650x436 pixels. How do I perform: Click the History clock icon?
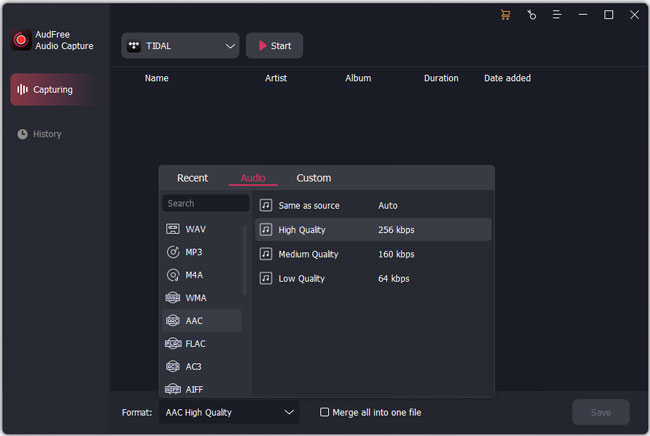(x=22, y=134)
